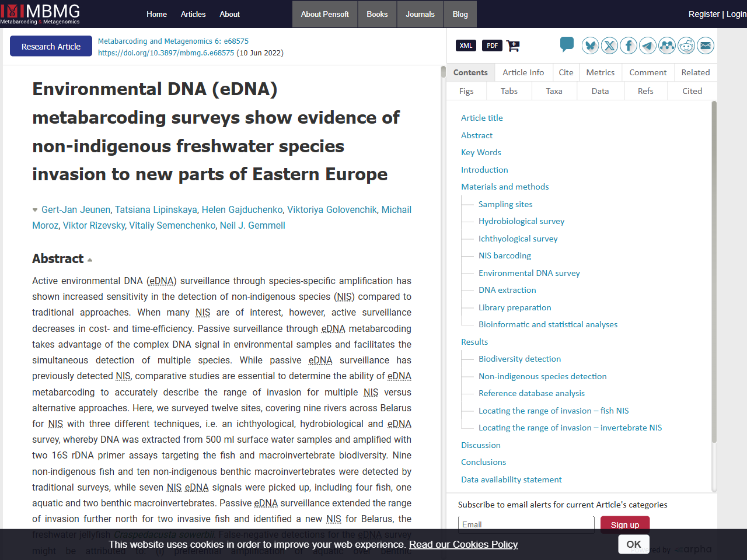Jump to Abstract in contents list

(x=477, y=135)
